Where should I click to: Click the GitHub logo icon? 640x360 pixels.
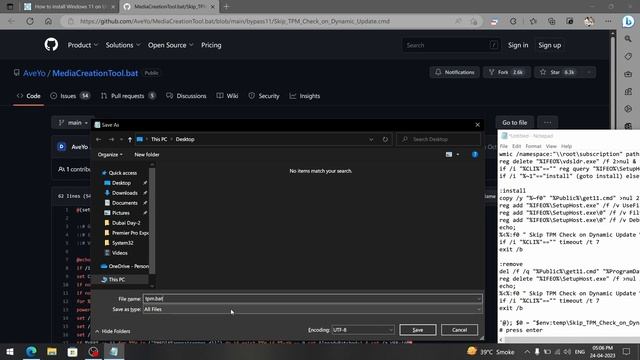(51, 44)
